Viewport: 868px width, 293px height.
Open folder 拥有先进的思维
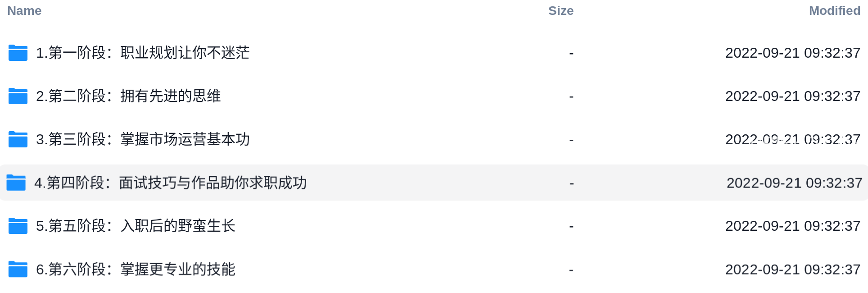click(x=128, y=96)
